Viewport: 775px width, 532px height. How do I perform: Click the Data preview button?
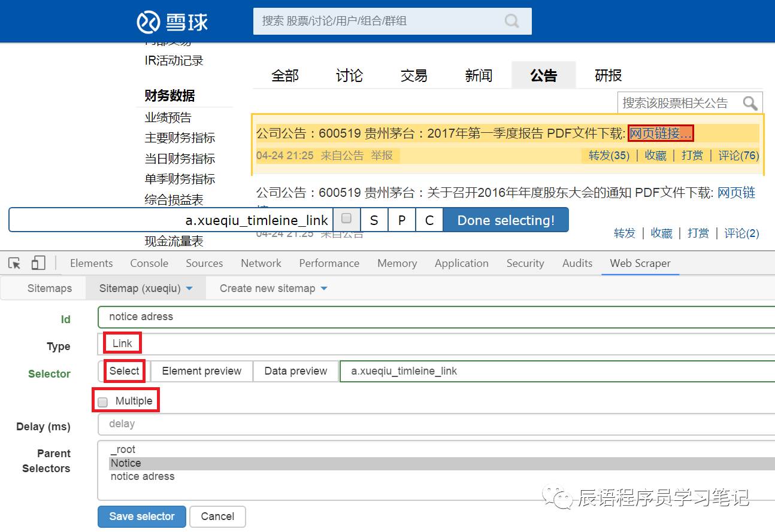[296, 371]
